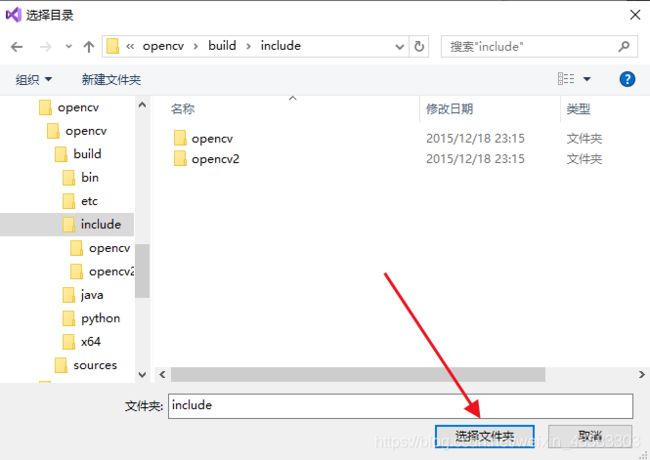Open the 组织 menu
The height and width of the screenshot is (460, 650).
(34, 79)
